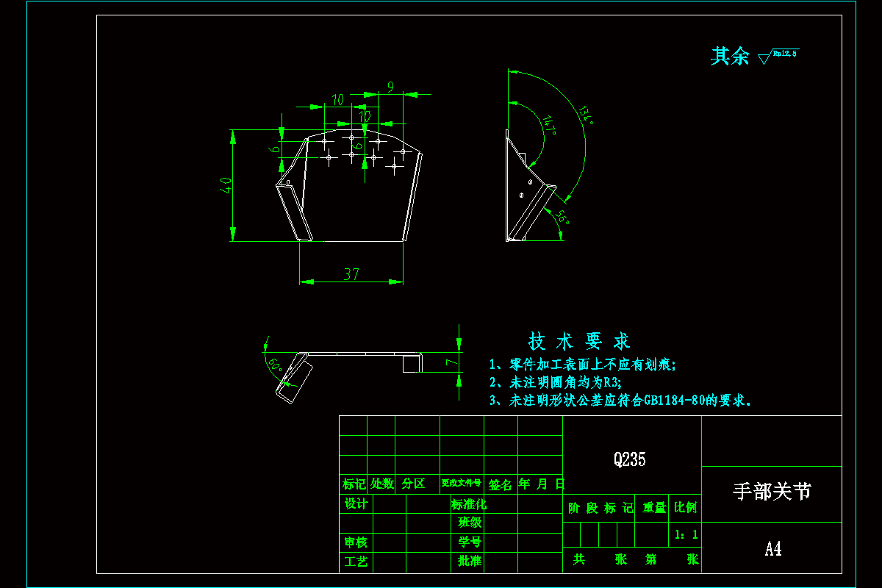This screenshot has width=882, height=588.
Task: Click the material text 'Q235'
Action: click(630, 459)
